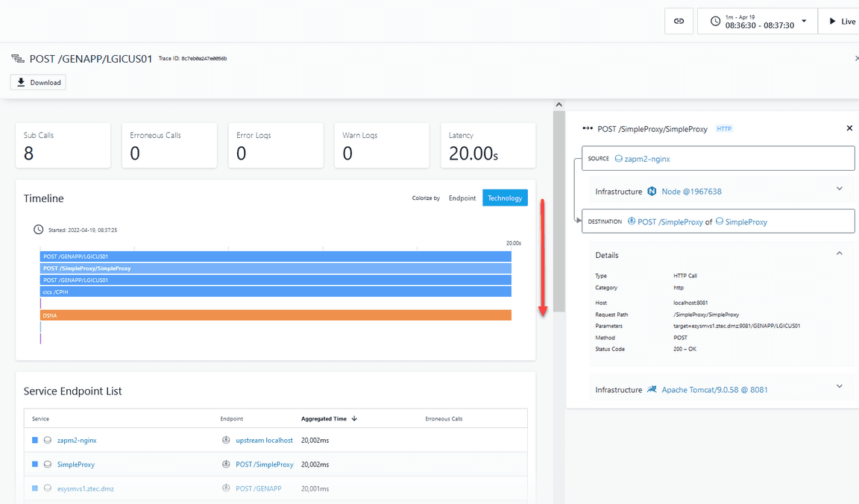859x504 pixels.
Task: Select the cics /CPIH timeline span
Action: click(x=275, y=292)
